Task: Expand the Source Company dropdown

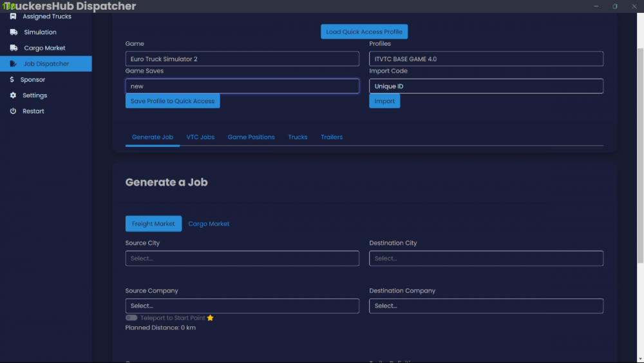Action: pos(242,306)
